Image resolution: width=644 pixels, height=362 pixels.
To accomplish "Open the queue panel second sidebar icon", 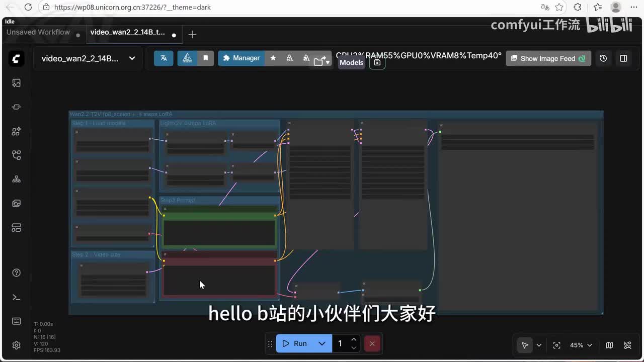I will point(16,107).
